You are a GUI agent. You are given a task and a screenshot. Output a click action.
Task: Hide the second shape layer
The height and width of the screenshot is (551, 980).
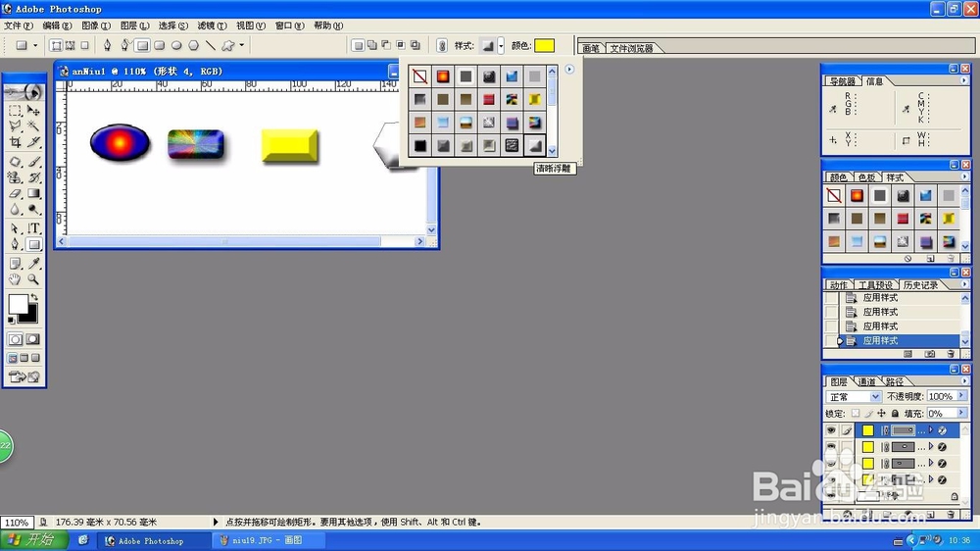pos(831,446)
